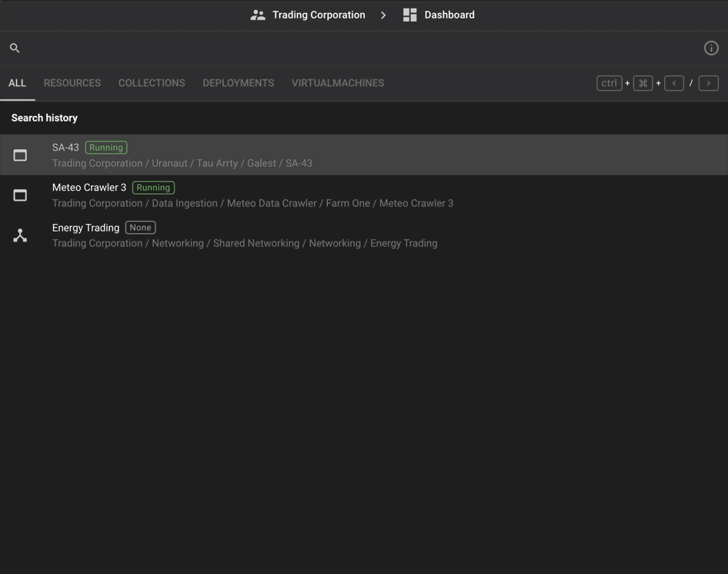Open the info icon on the right
728x574 pixels.
tap(710, 47)
